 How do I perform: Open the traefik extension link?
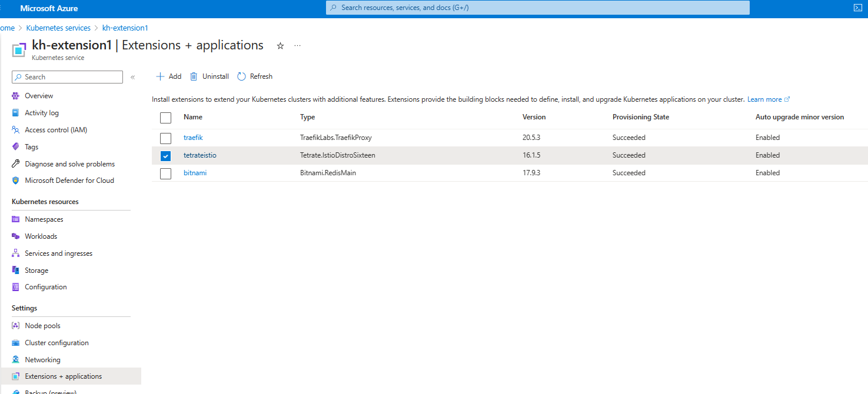click(x=193, y=138)
